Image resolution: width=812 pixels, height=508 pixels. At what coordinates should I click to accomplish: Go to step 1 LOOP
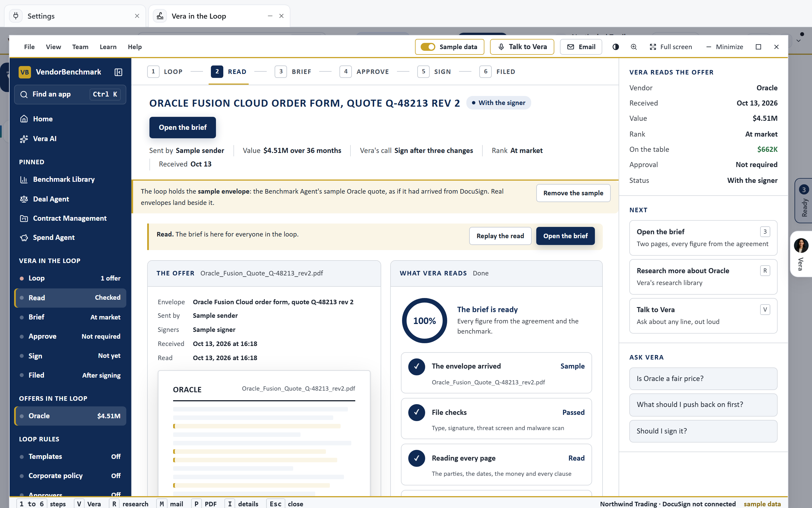(165, 72)
